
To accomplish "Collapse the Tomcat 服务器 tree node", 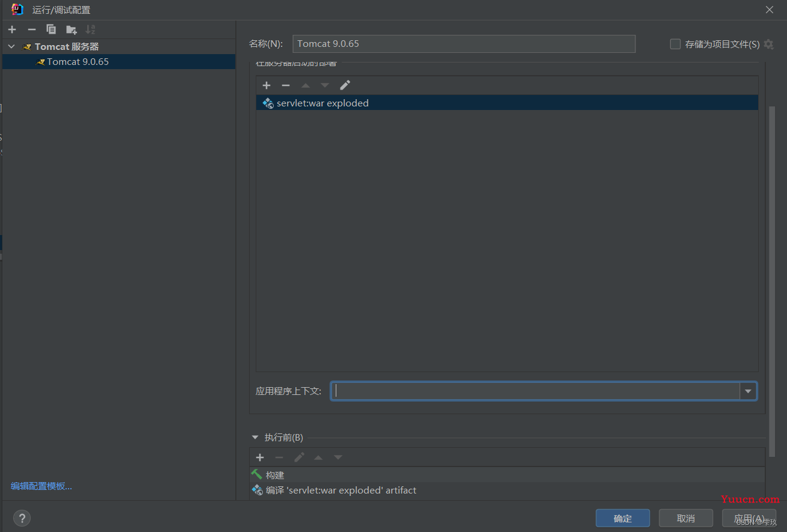I will pyautogui.click(x=11, y=46).
